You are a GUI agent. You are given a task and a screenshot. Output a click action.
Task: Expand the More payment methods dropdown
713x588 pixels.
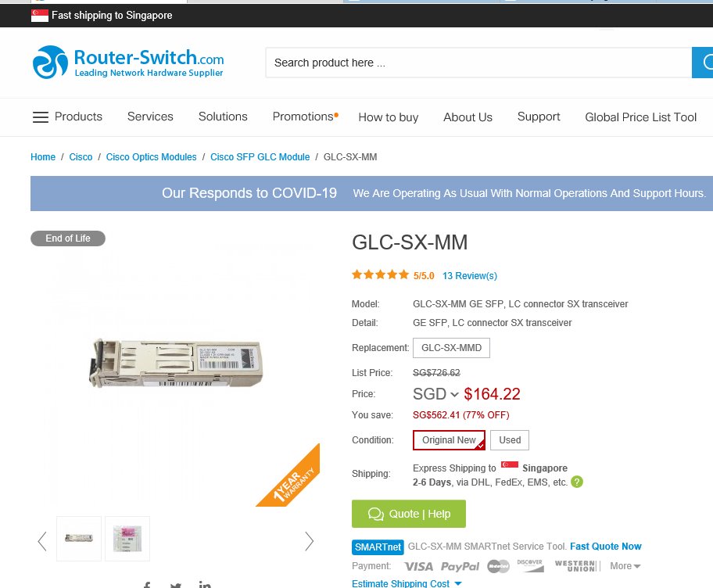(625, 566)
